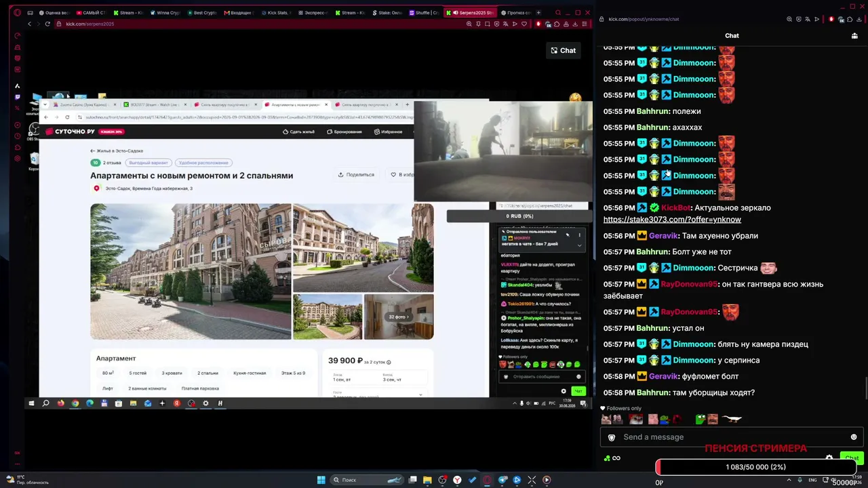
Task: Open a new browser tab with plus button
Action: tap(538, 13)
